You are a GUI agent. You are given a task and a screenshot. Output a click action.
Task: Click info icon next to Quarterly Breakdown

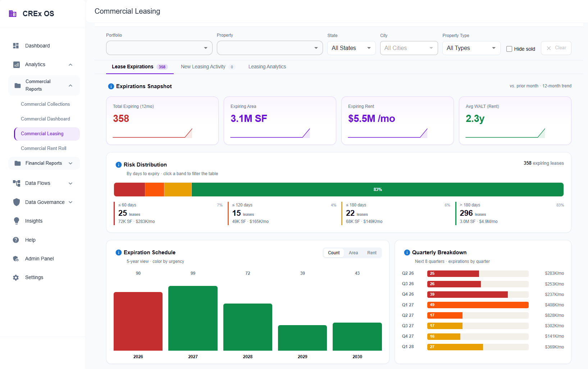tap(407, 252)
